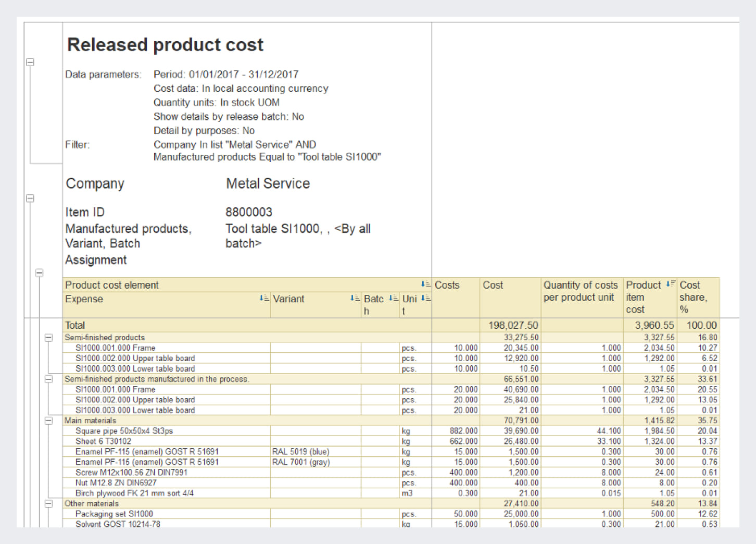The height and width of the screenshot is (544, 756).
Task: Click sort icon in Batch column header
Action: (393, 298)
